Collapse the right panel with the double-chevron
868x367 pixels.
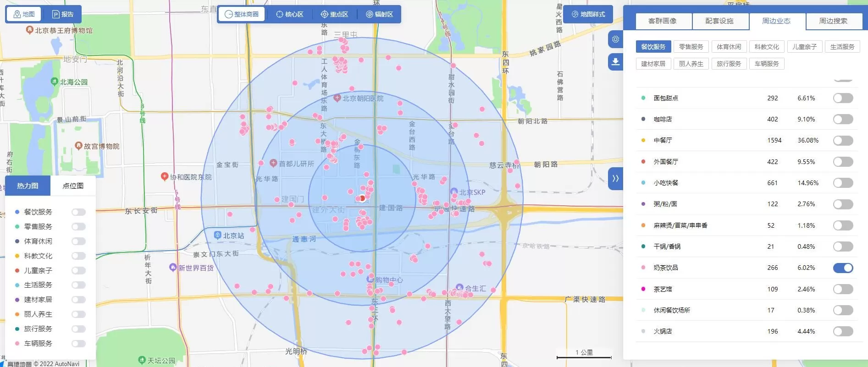point(615,178)
